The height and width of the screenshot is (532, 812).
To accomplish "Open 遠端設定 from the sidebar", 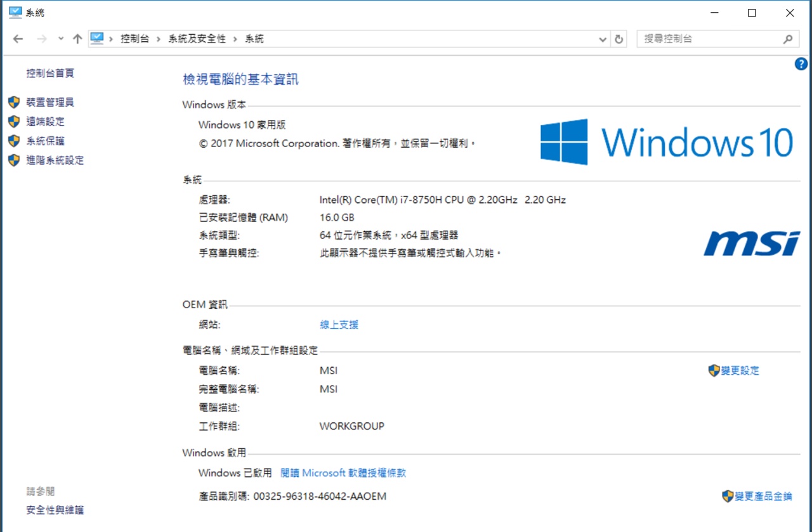I will 45,122.
